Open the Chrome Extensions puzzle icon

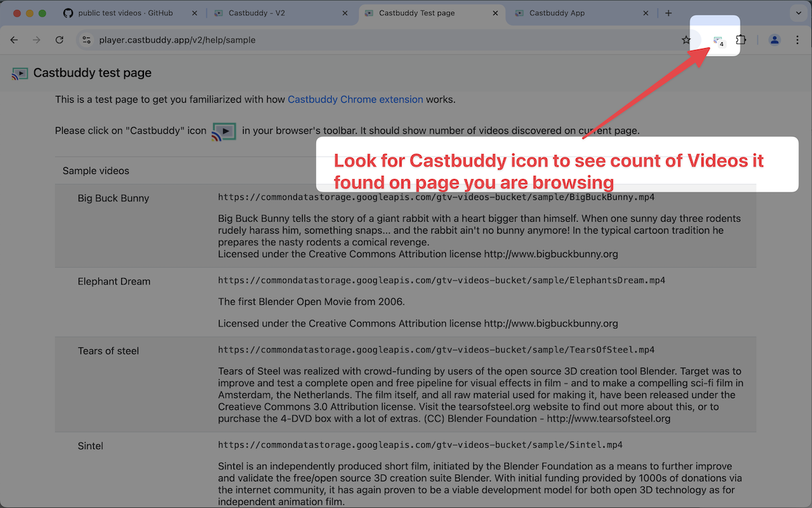(740, 40)
